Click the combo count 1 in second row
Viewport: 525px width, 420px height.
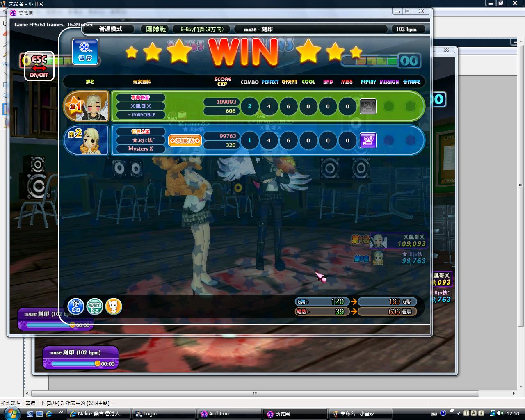[x=249, y=140]
